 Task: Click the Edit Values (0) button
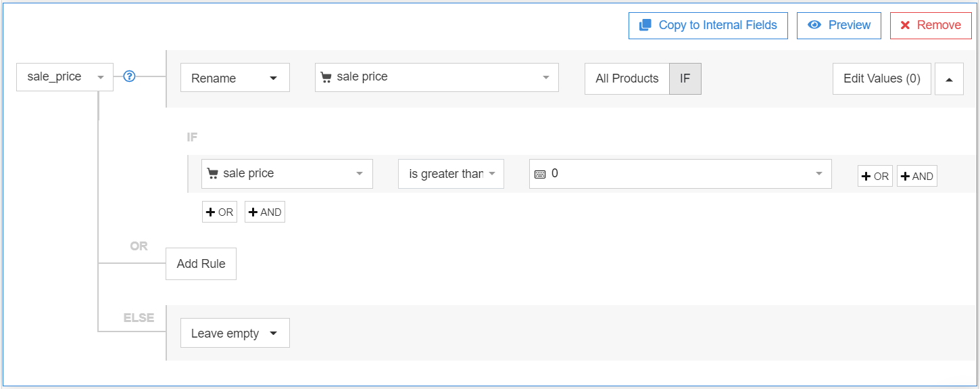click(x=881, y=78)
